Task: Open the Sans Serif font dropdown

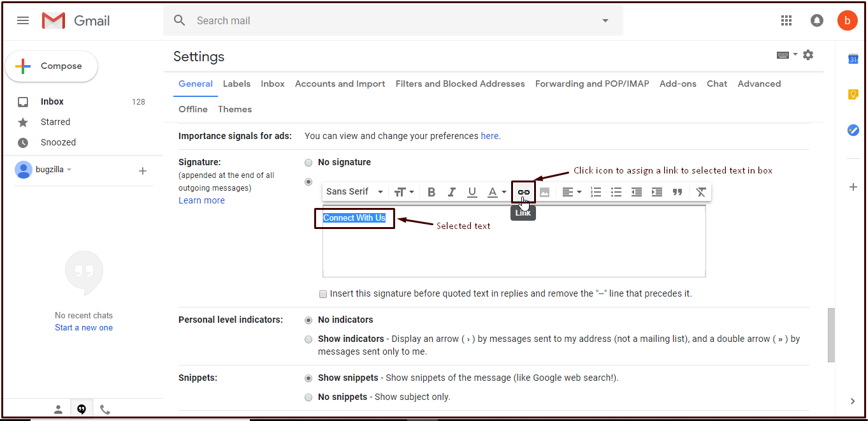Action: pyautogui.click(x=354, y=192)
